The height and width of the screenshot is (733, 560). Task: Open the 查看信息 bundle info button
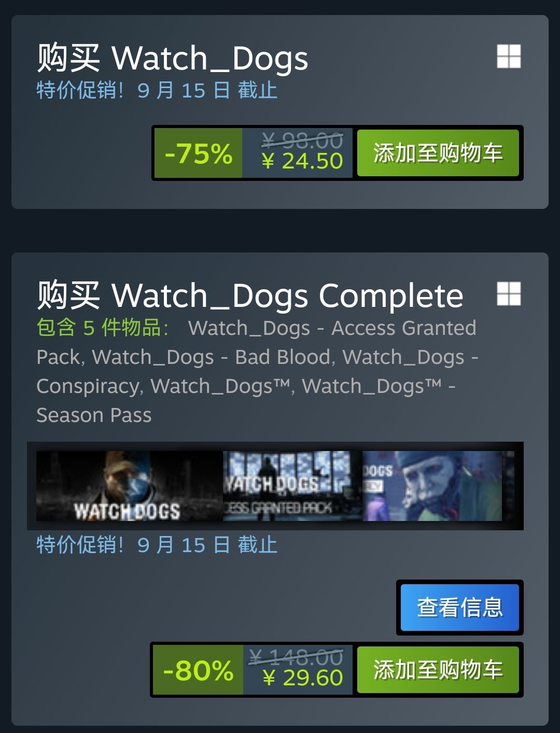pos(460,608)
